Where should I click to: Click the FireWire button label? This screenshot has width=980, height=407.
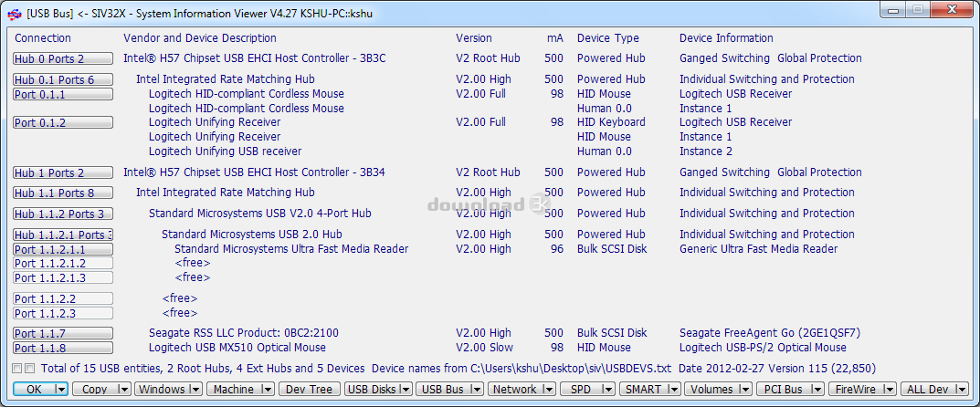point(856,389)
